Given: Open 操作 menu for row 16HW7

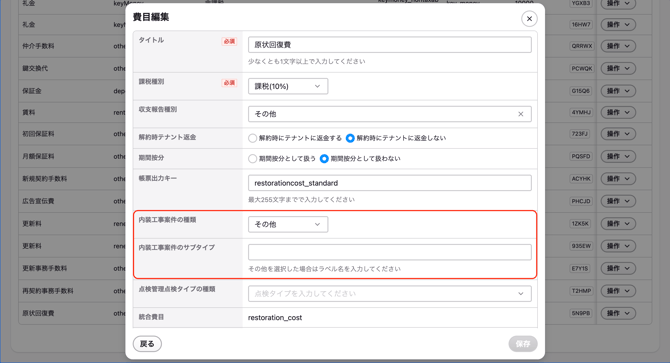Looking at the screenshot, I should pos(618,25).
